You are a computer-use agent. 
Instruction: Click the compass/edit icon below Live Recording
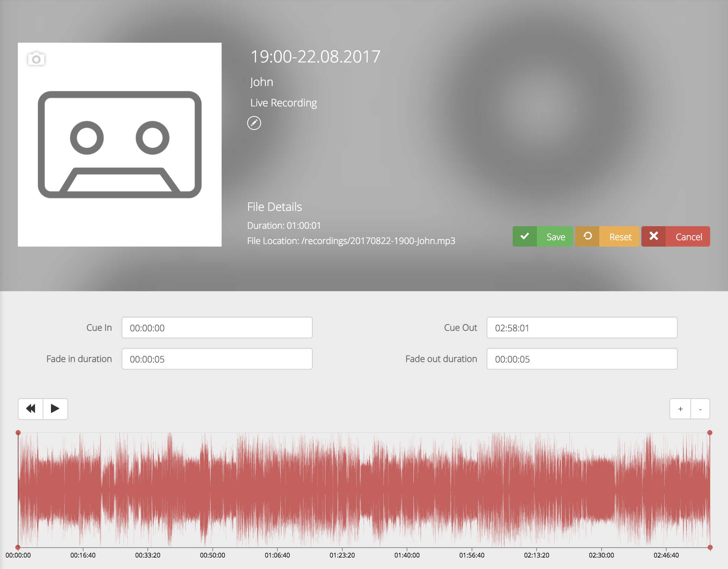(x=255, y=122)
